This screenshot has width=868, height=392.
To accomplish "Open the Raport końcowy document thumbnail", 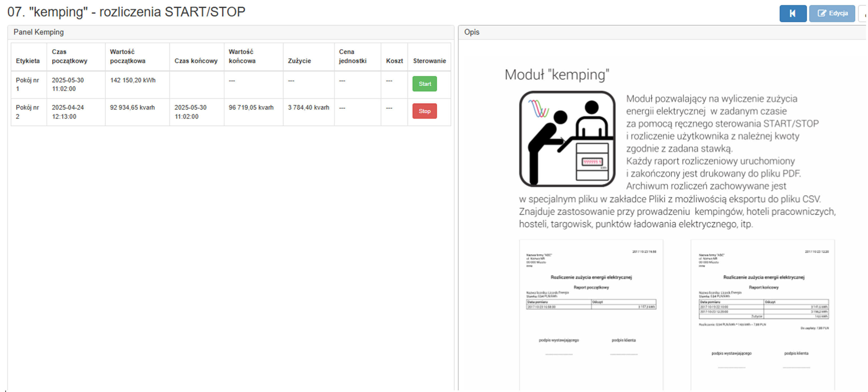I will coord(763,315).
